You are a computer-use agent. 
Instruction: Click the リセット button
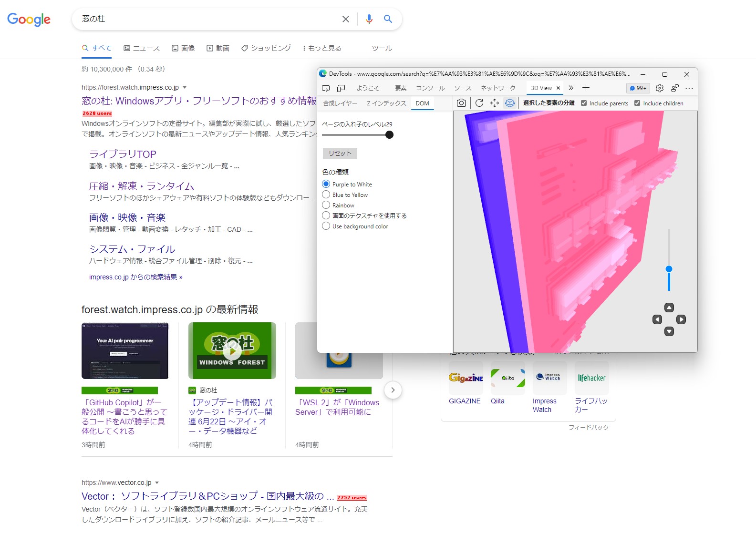340,153
